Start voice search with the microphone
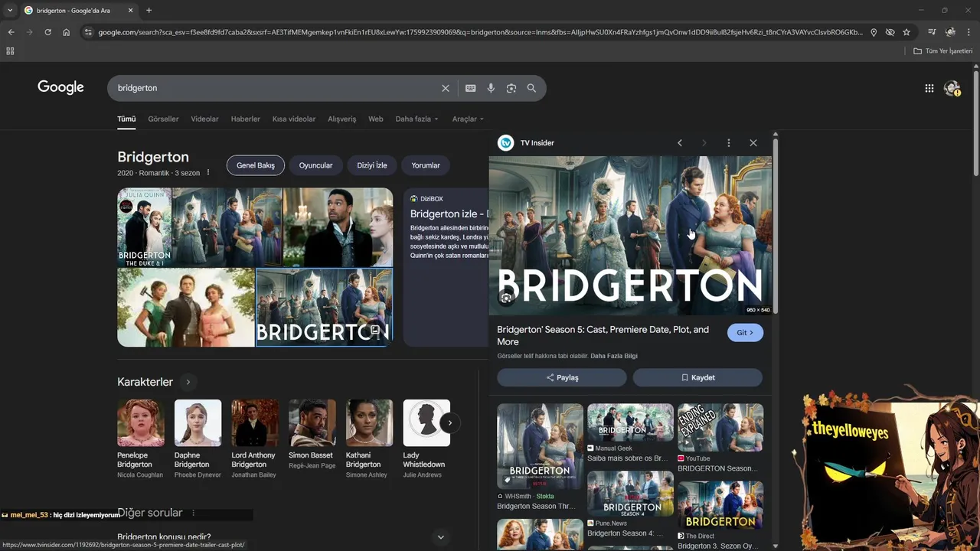This screenshot has width=980, height=551. coord(491,88)
